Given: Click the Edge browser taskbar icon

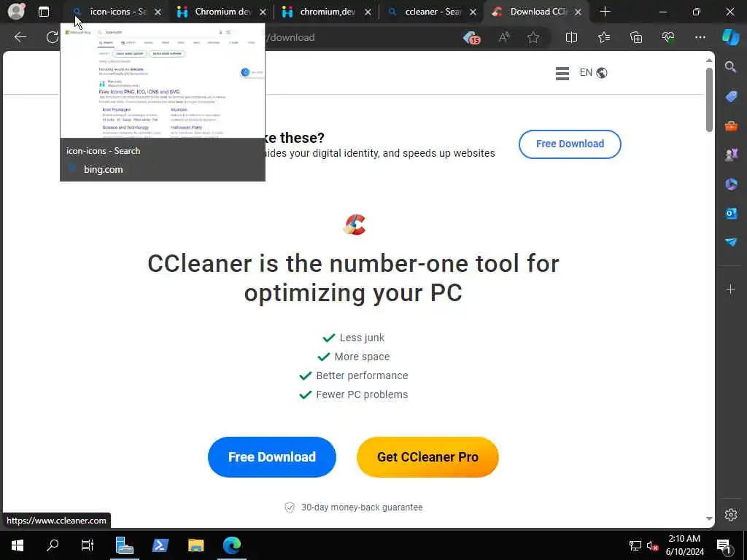Looking at the screenshot, I should (x=232, y=545).
